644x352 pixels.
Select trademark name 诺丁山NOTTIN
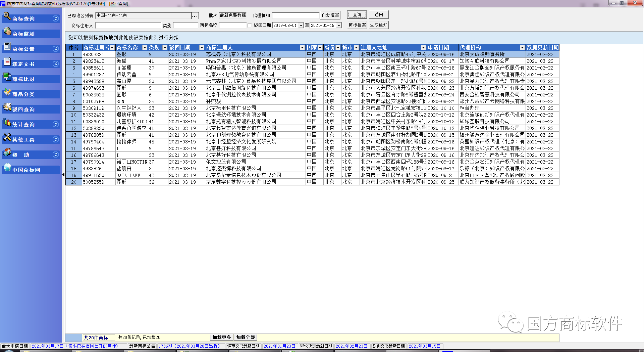(x=131, y=162)
